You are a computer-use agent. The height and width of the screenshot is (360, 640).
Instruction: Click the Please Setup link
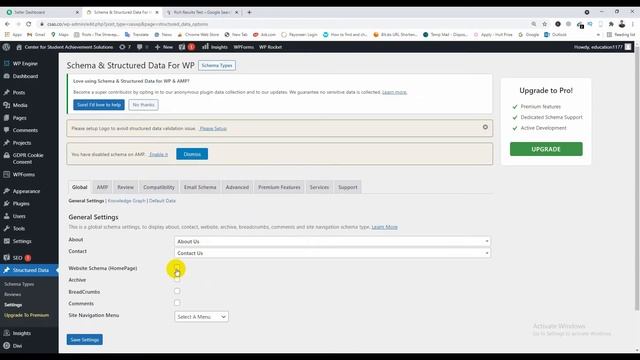[213, 128]
